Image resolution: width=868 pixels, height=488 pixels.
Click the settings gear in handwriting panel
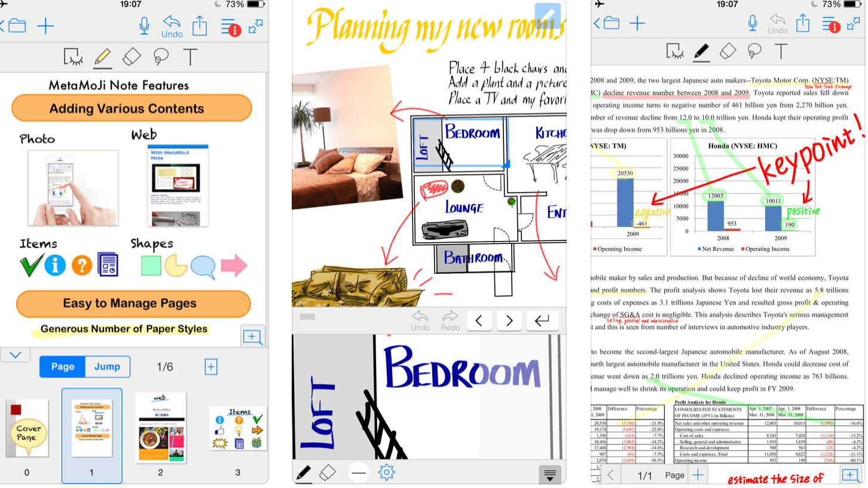(x=387, y=472)
